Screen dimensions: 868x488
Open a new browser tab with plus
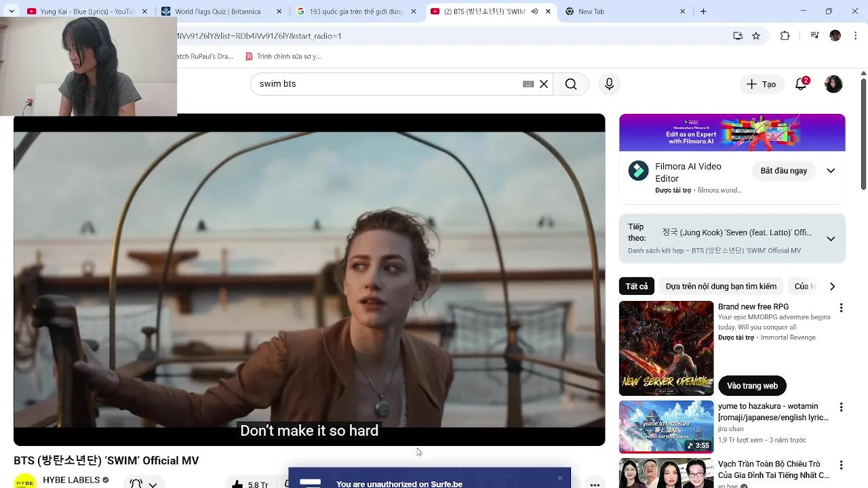(703, 12)
